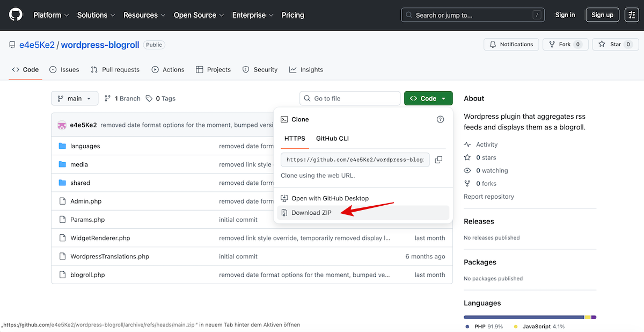Screen dimensions: 644x332
Task: Open the e4e5Ke2 avatar in commit row
Action: tap(62, 125)
